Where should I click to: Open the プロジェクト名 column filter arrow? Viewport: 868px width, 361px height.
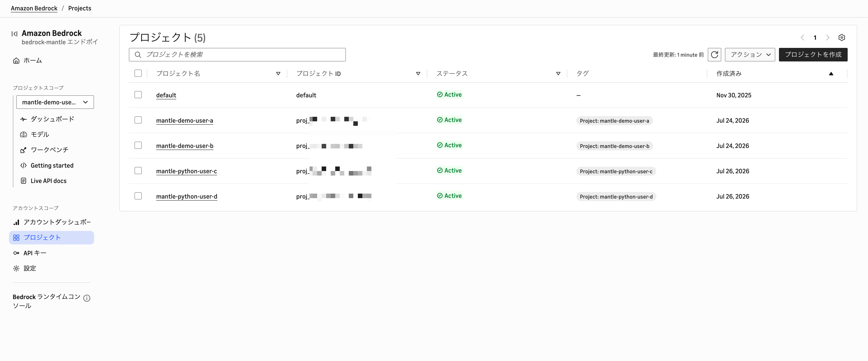tap(278, 74)
